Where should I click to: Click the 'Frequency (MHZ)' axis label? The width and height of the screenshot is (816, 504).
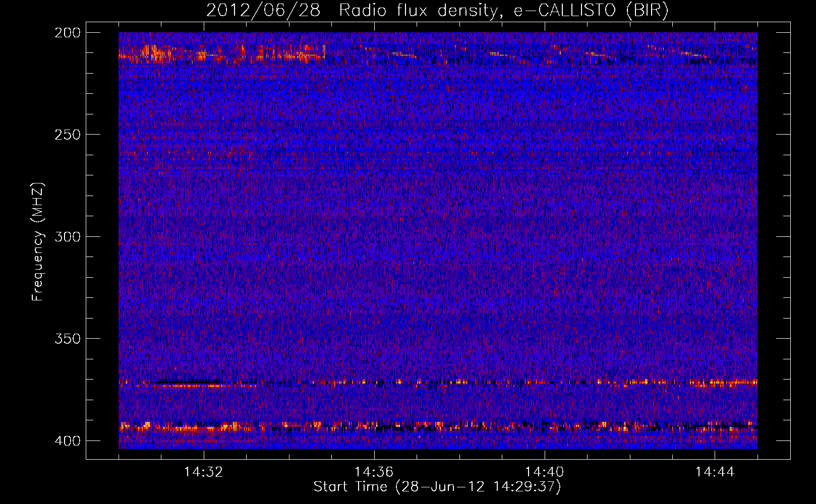(x=38, y=241)
